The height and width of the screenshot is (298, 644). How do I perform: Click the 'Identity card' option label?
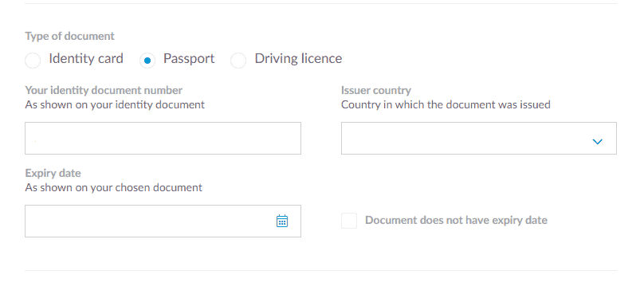(86, 59)
